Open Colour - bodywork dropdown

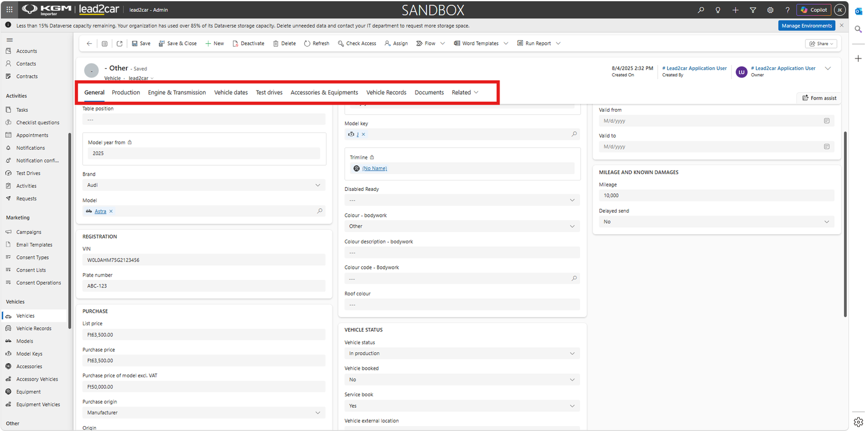pyautogui.click(x=462, y=227)
